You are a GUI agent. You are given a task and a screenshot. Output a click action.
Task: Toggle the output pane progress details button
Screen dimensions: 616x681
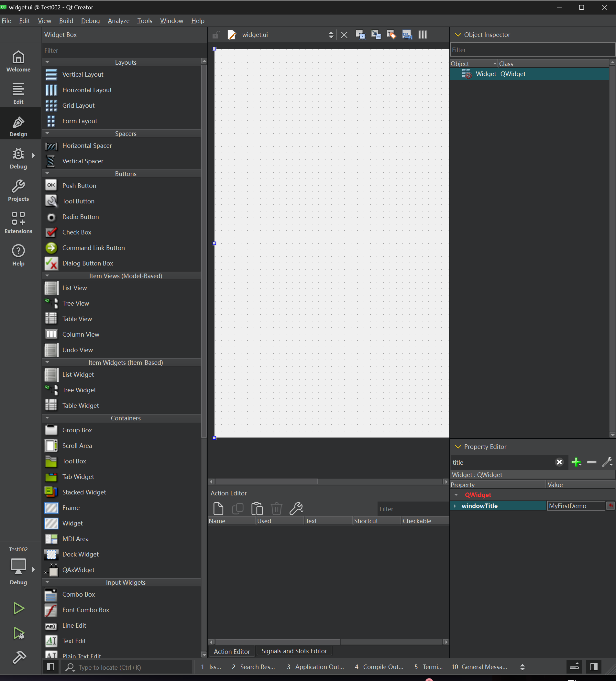574,667
